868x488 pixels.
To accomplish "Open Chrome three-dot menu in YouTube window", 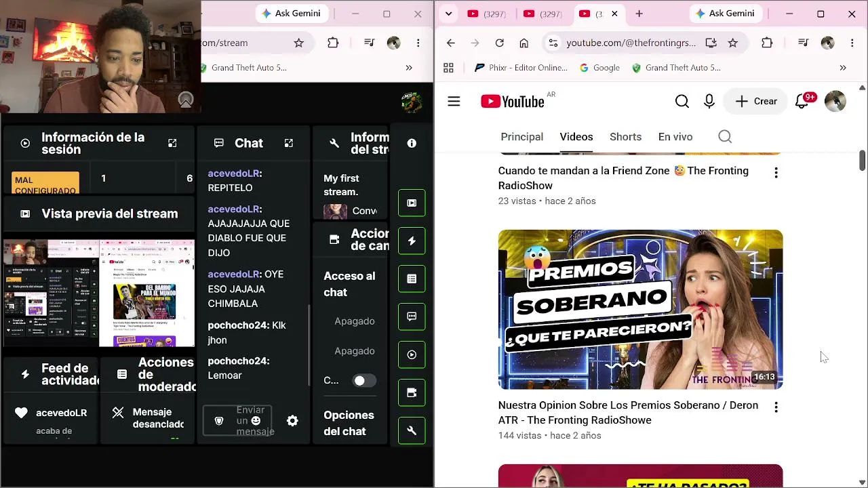I will pyautogui.click(x=852, y=43).
